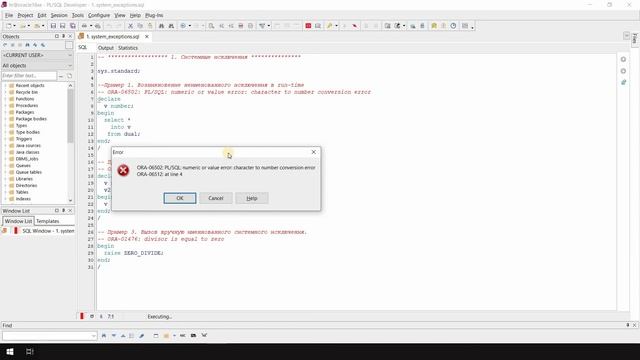Select the Window List tab

(18, 221)
